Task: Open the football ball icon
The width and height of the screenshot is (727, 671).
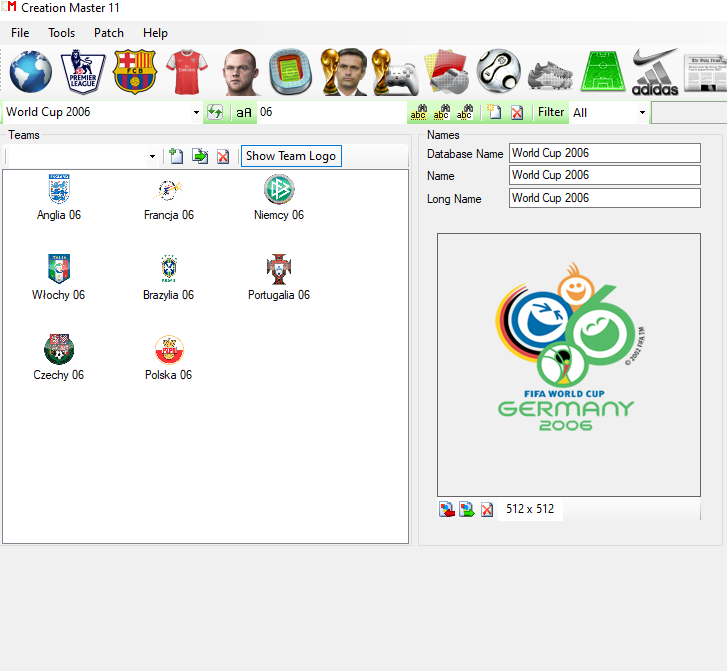Action: click(x=499, y=71)
